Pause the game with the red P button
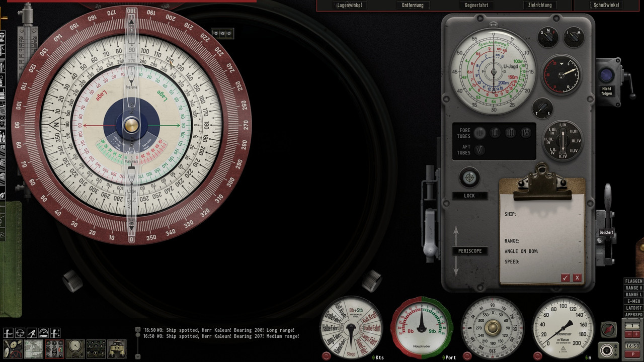This screenshot has width=644, height=362. [633, 354]
